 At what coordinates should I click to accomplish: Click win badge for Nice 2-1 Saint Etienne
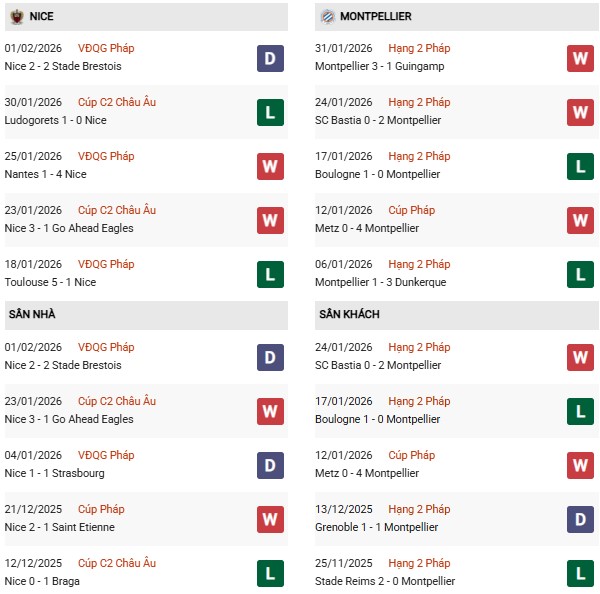point(270,519)
